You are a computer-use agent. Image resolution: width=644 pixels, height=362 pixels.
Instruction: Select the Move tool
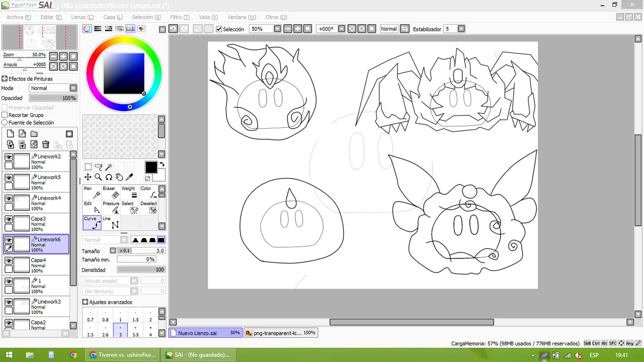tap(88, 177)
